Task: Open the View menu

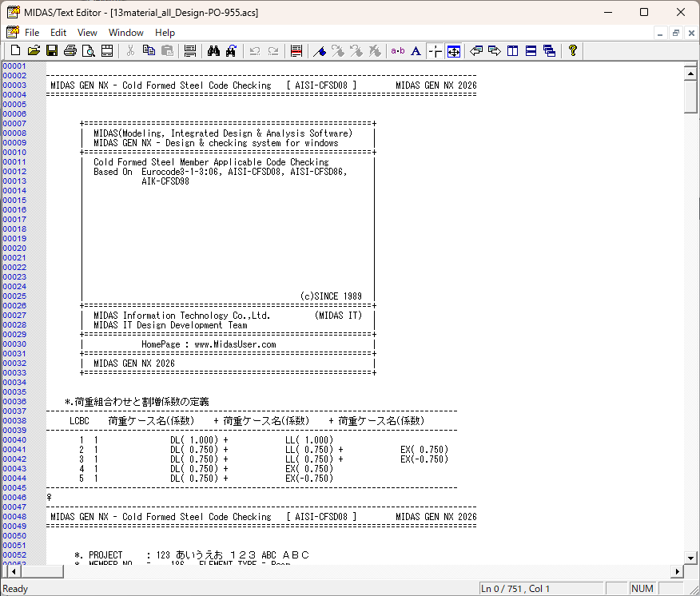Action: point(87,33)
